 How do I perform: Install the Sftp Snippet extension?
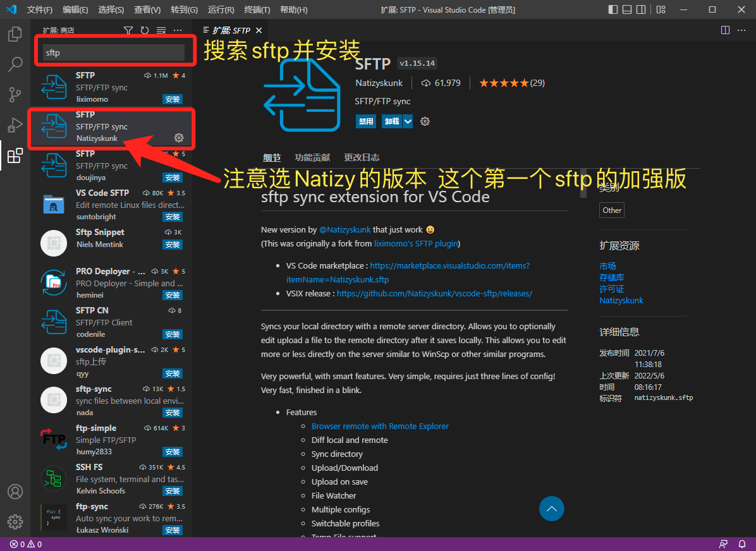pos(173,245)
